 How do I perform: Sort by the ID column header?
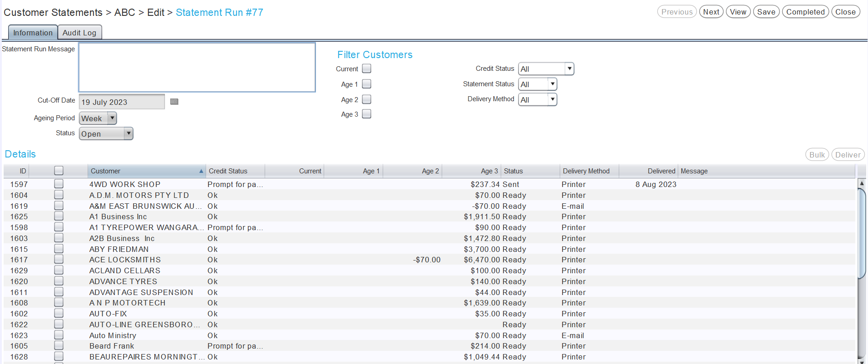pyautogui.click(x=16, y=171)
